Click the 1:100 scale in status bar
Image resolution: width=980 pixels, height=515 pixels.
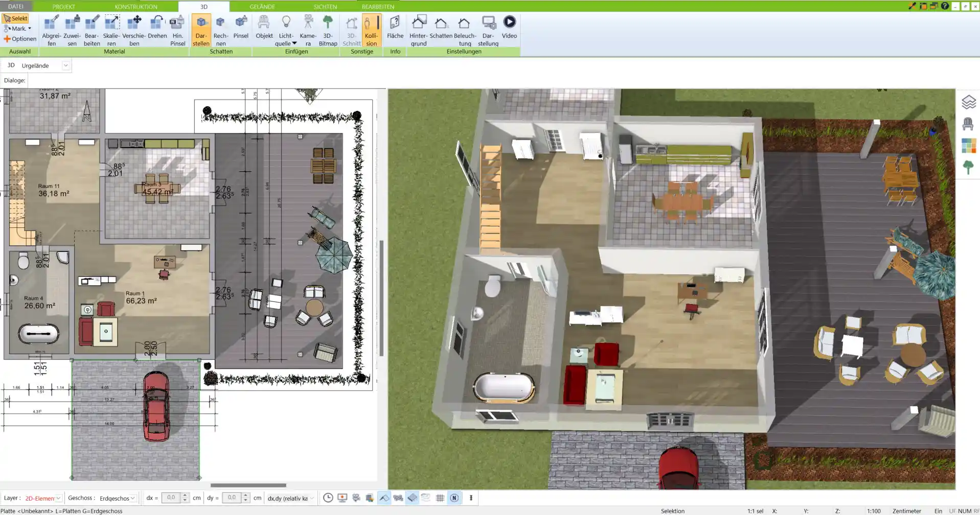pos(874,511)
